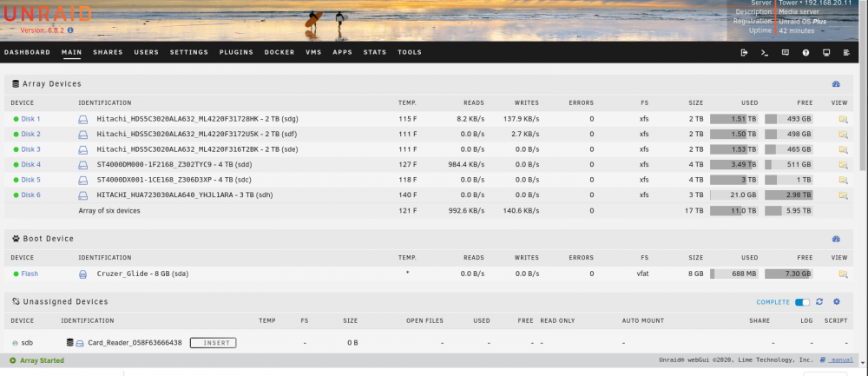Click the Array Started status text
Viewport: 868px width, 376px height.
click(x=42, y=360)
